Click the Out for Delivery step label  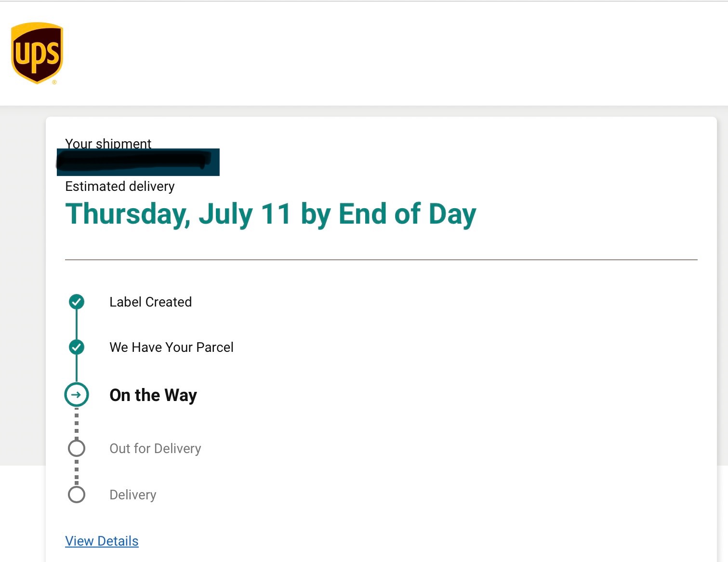point(155,448)
